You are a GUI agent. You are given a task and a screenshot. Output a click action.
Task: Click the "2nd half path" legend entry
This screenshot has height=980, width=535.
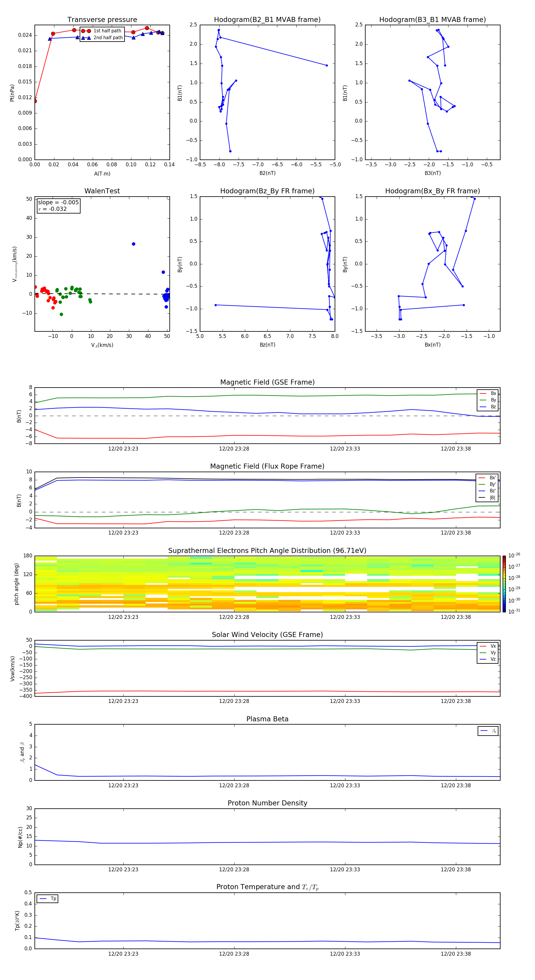pyautogui.click(x=103, y=38)
